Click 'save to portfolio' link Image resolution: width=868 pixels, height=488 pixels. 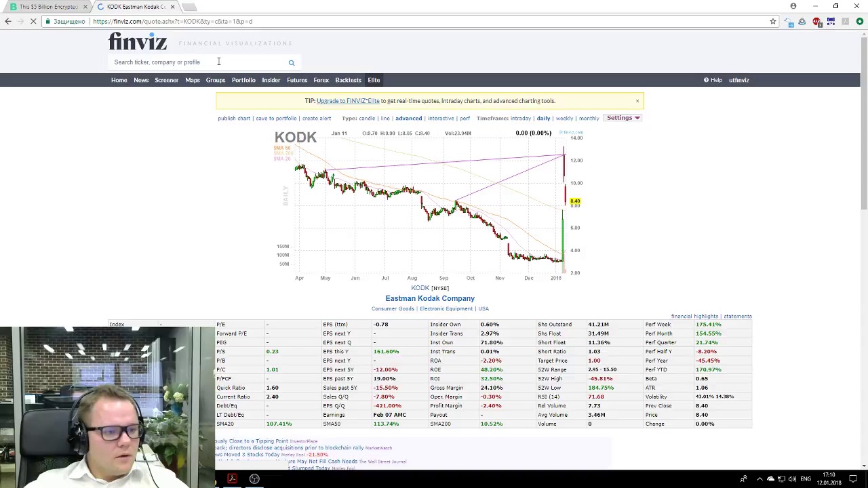click(276, 119)
